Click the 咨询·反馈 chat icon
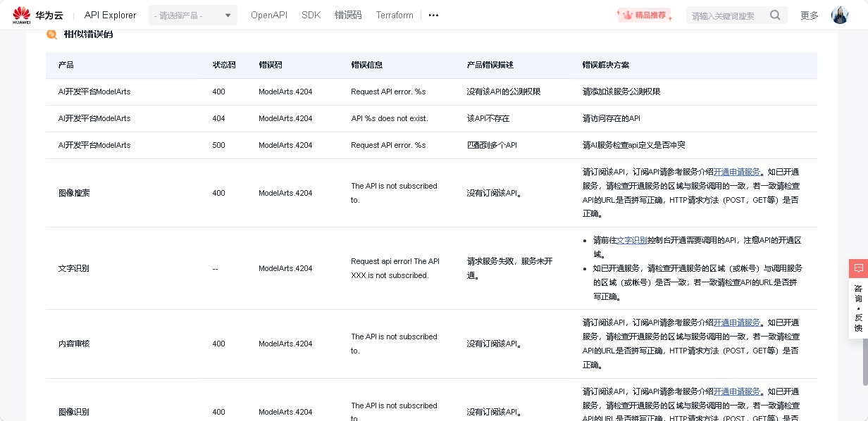Image resolution: width=868 pixels, height=421 pixels. pos(858,268)
